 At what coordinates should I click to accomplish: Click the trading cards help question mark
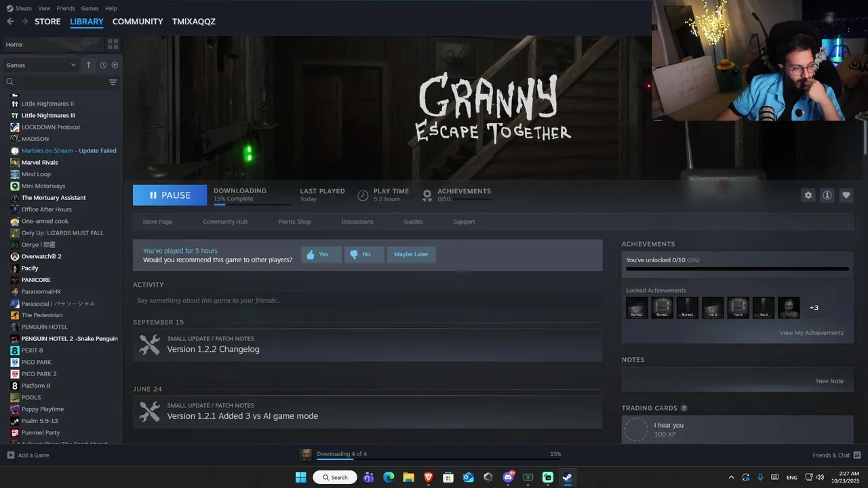pos(684,408)
